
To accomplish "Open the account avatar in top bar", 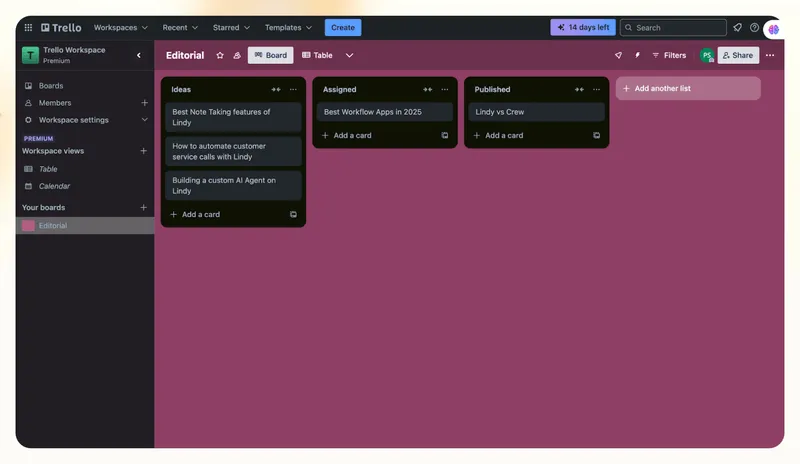I will click(x=773, y=29).
